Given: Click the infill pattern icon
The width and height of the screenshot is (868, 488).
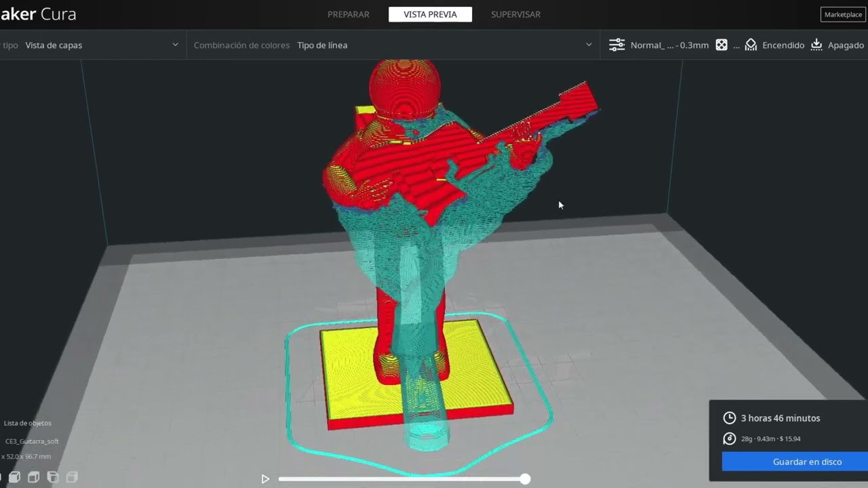Looking at the screenshot, I should (x=722, y=45).
